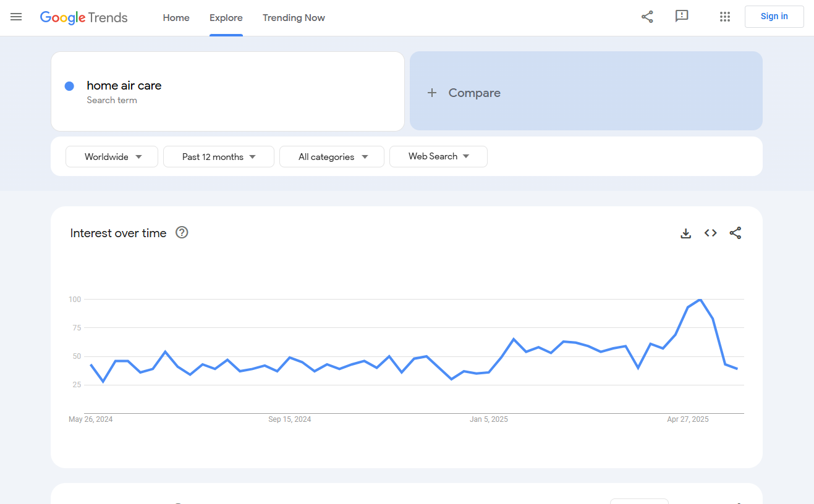
Task: Click the embed code icon on chart
Action: click(x=710, y=233)
